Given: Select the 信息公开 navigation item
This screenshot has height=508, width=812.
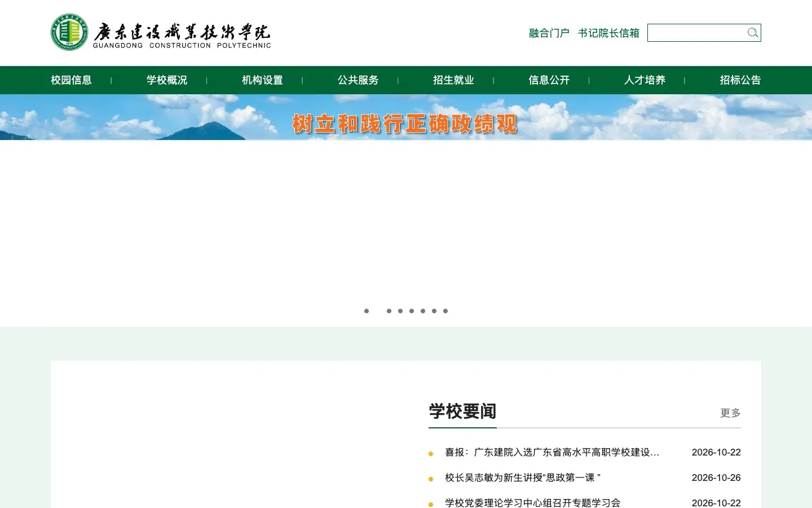Looking at the screenshot, I should pyautogui.click(x=549, y=80).
